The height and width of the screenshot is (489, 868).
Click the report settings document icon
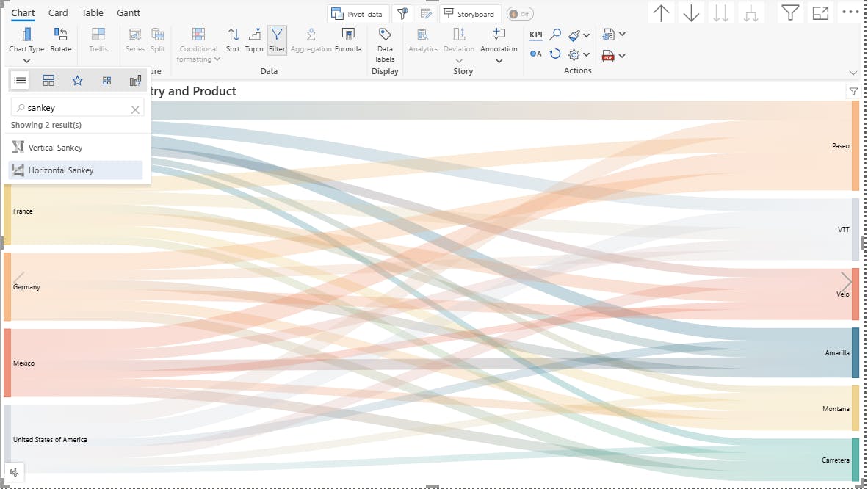point(608,35)
